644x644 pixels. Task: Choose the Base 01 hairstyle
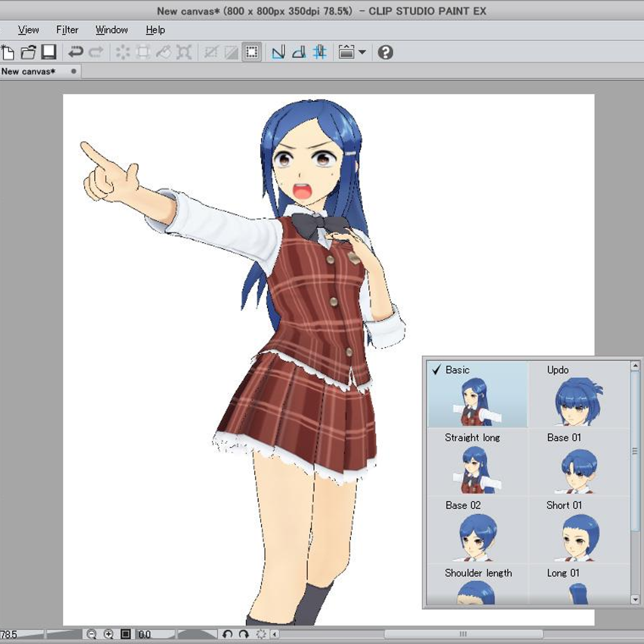click(x=579, y=463)
